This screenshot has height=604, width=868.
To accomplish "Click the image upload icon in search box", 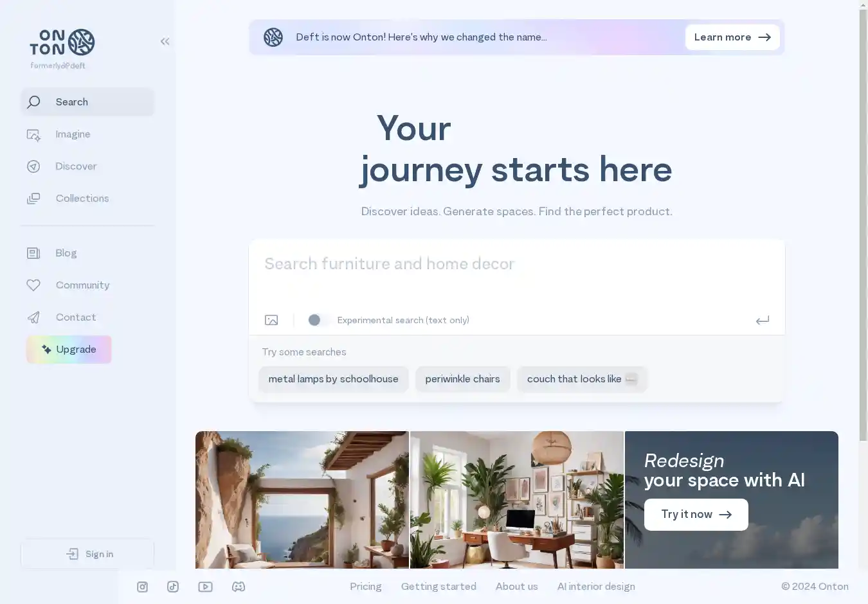I will click(271, 320).
